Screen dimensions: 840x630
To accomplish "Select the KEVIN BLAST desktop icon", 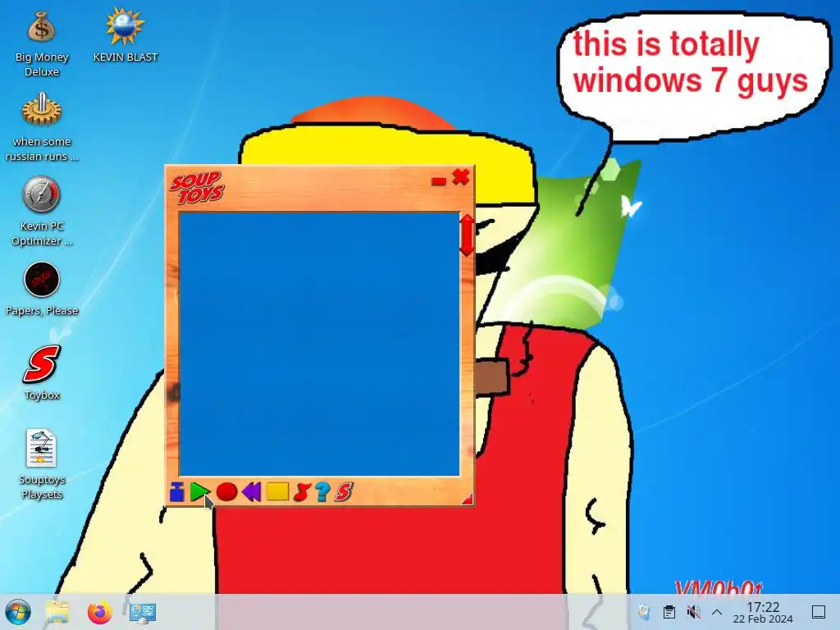I will point(126,35).
